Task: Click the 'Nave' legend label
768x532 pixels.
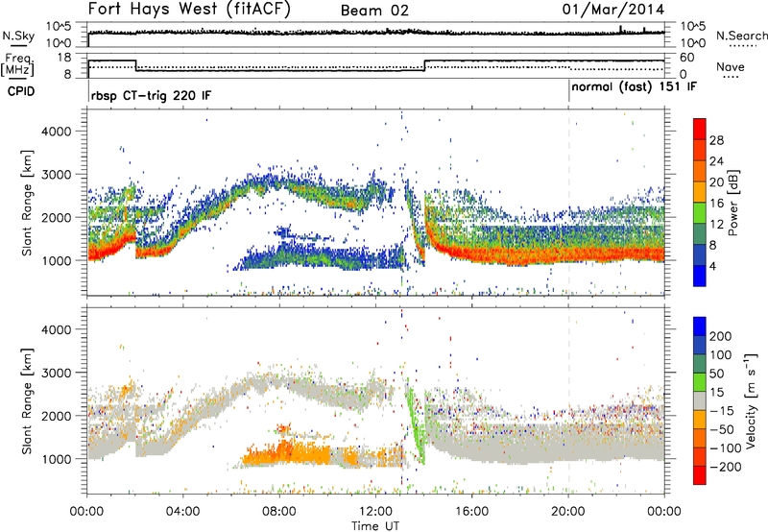Action: pos(731,66)
